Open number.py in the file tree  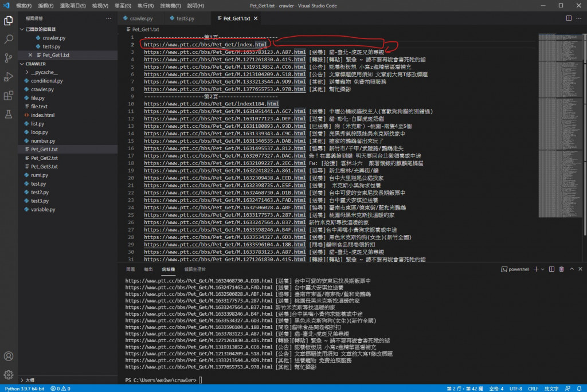43,141
